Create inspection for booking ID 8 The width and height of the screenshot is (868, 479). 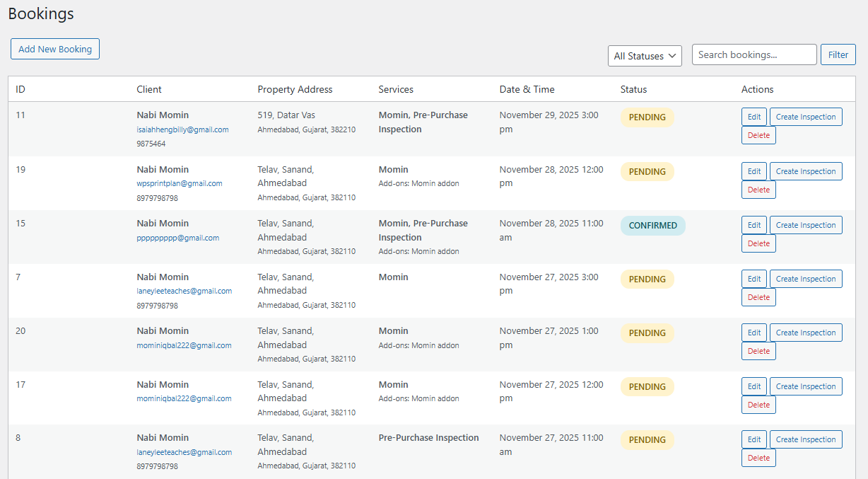(x=806, y=439)
